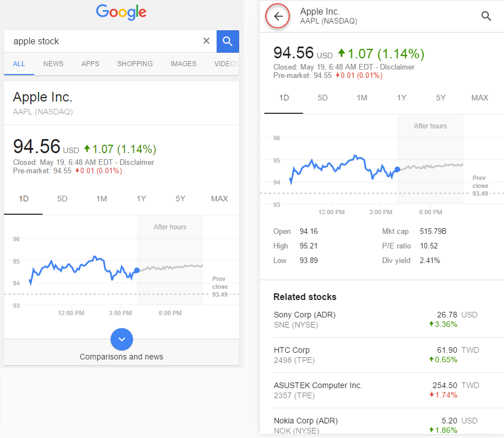Click the blue price marker on left chart

(137, 270)
